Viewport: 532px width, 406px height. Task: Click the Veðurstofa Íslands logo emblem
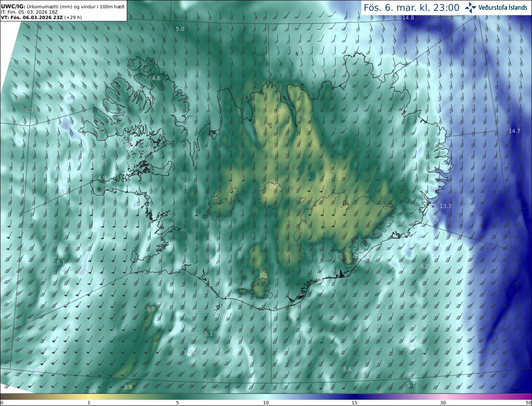470,7
